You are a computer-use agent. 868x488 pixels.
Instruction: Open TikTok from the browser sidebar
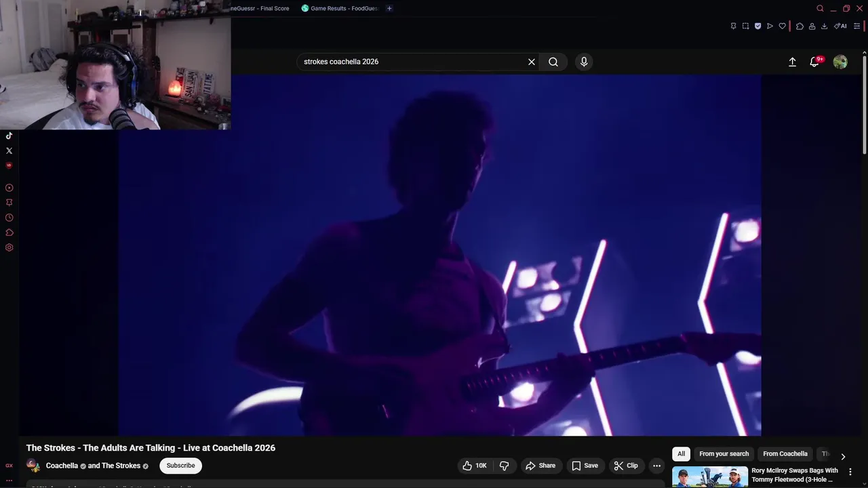[x=9, y=136]
